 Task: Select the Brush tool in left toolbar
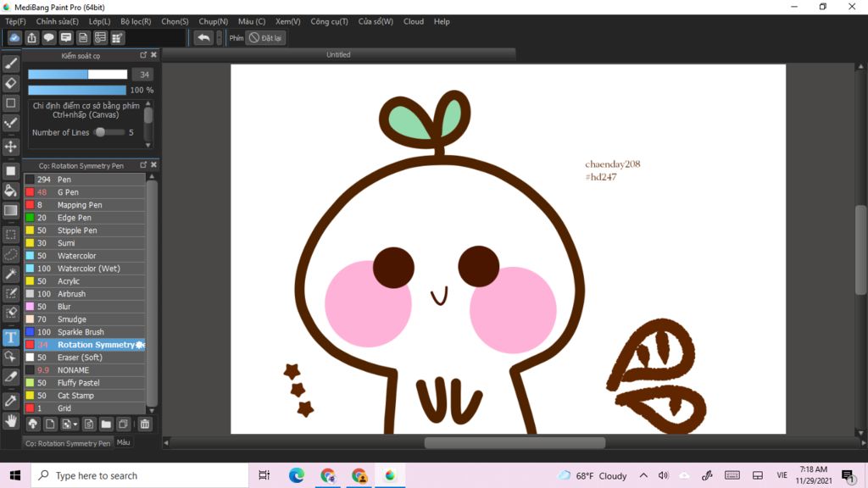click(11, 64)
